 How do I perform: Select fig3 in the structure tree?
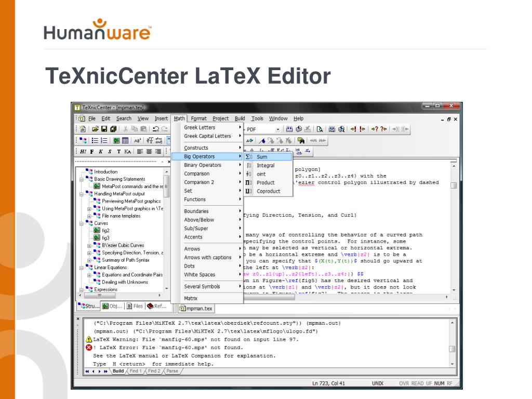tap(105, 238)
